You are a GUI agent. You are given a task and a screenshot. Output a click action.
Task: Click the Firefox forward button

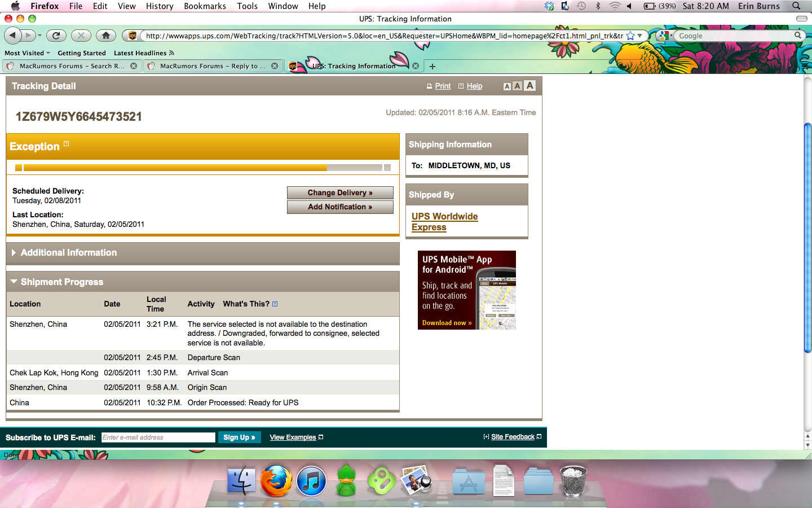pos(29,36)
